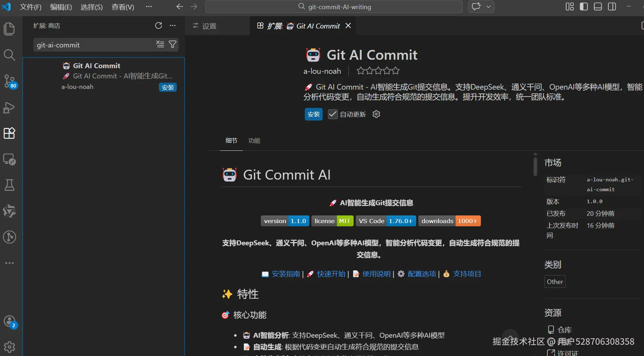Open the extension settings gear beside 自动更新
Viewport: 644px width, 356px height.
(376, 114)
